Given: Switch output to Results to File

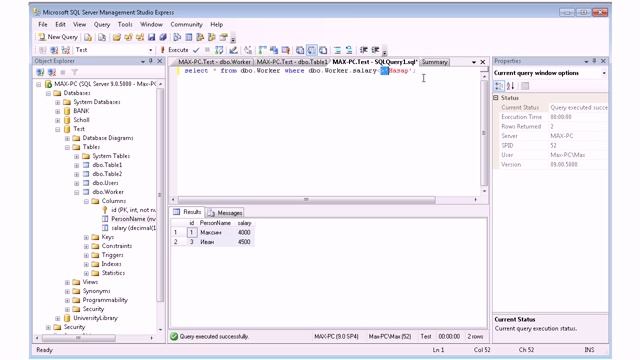Looking at the screenshot, I should click(323, 50).
